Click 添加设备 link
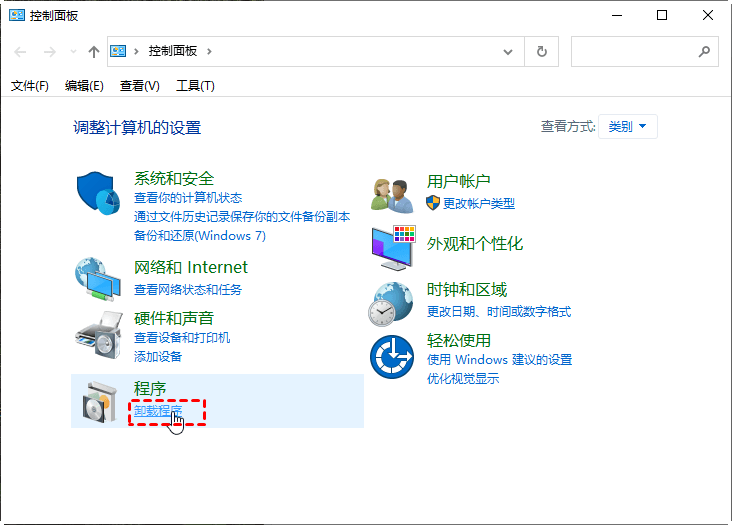The width and height of the screenshot is (732, 525). pyautogui.click(x=158, y=357)
